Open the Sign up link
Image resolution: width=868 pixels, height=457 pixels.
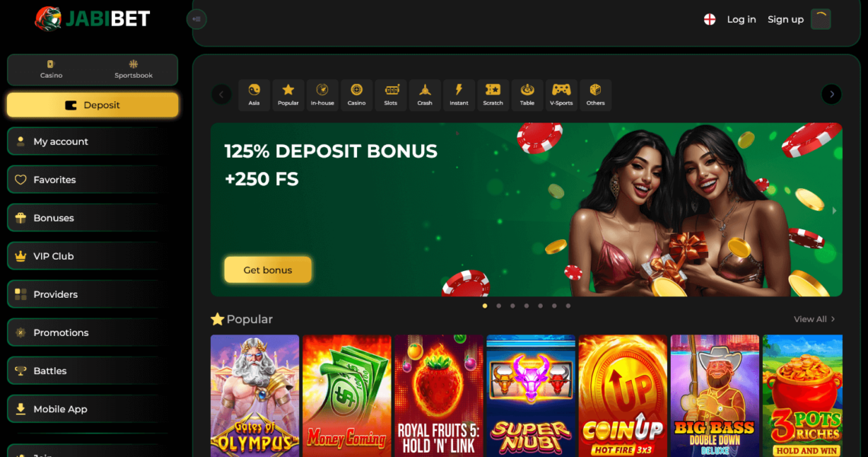[785, 19]
